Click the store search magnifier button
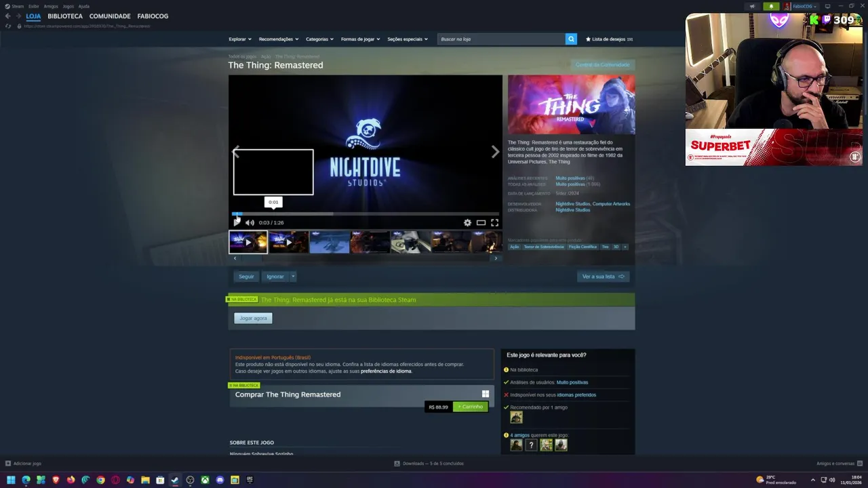The width and height of the screenshot is (868, 488). pyautogui.click(x=571, y=39)
